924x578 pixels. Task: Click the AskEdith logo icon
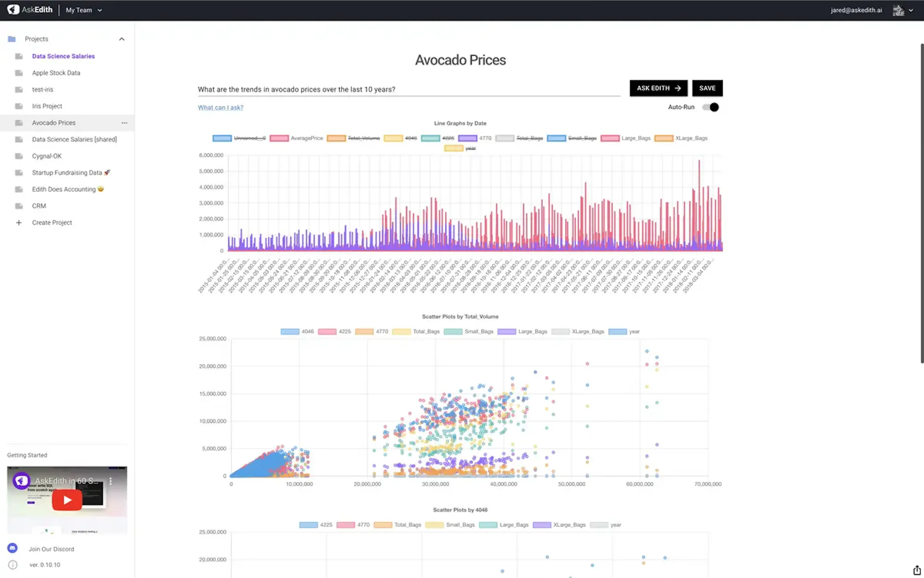[13, 9]
